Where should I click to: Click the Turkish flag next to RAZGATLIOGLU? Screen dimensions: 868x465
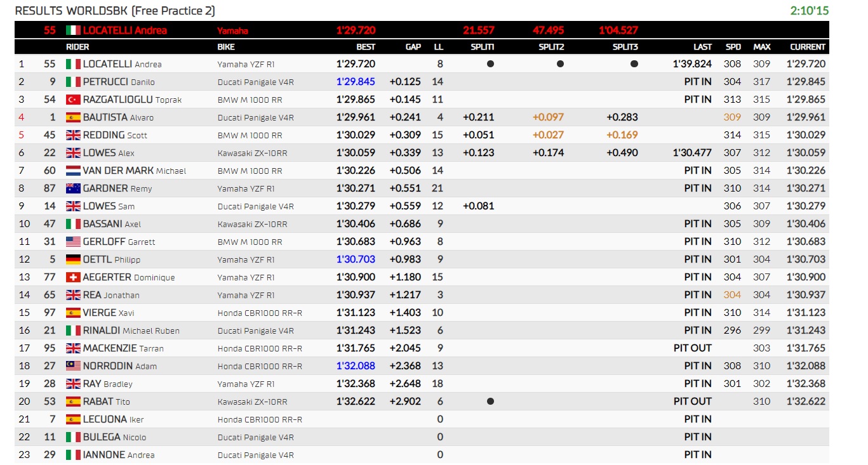click(x=73, y=100)
